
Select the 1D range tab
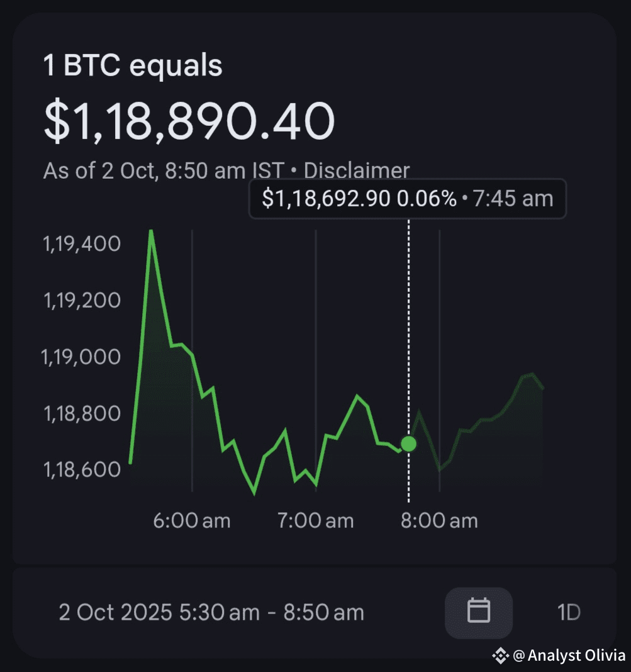tap(569, 612)
